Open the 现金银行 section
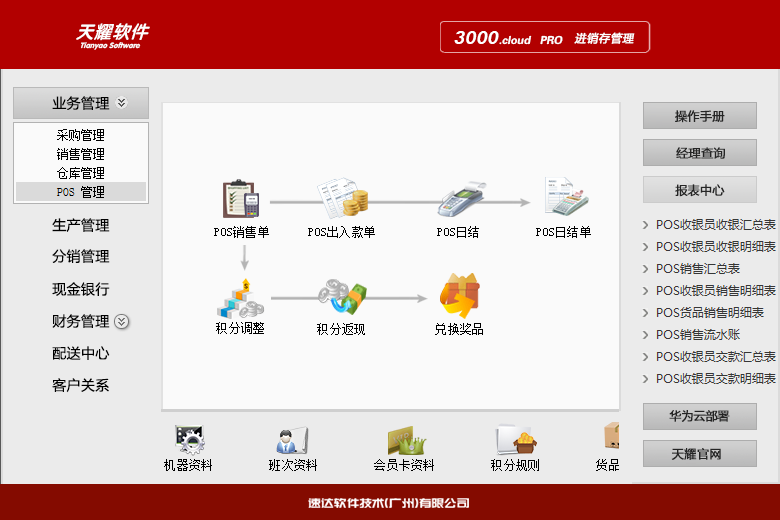This screenshot has width=780, height=520. point(81,289)
